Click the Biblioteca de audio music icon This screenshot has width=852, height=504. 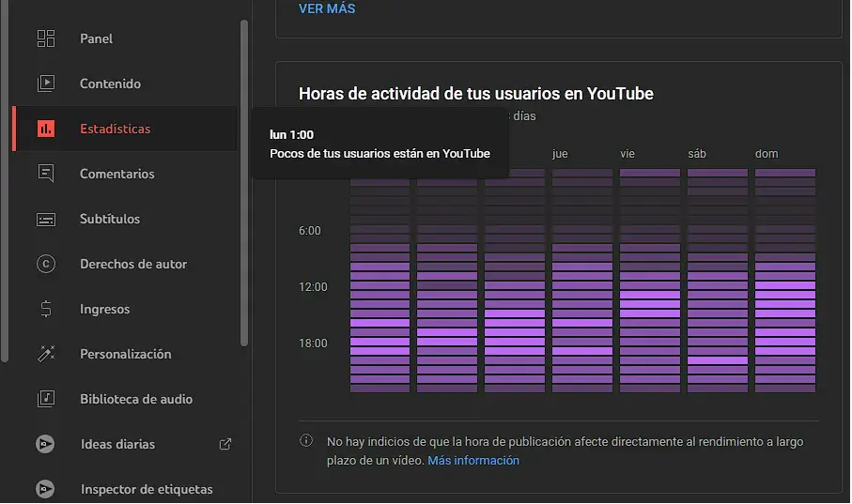[x=46, y=399]
